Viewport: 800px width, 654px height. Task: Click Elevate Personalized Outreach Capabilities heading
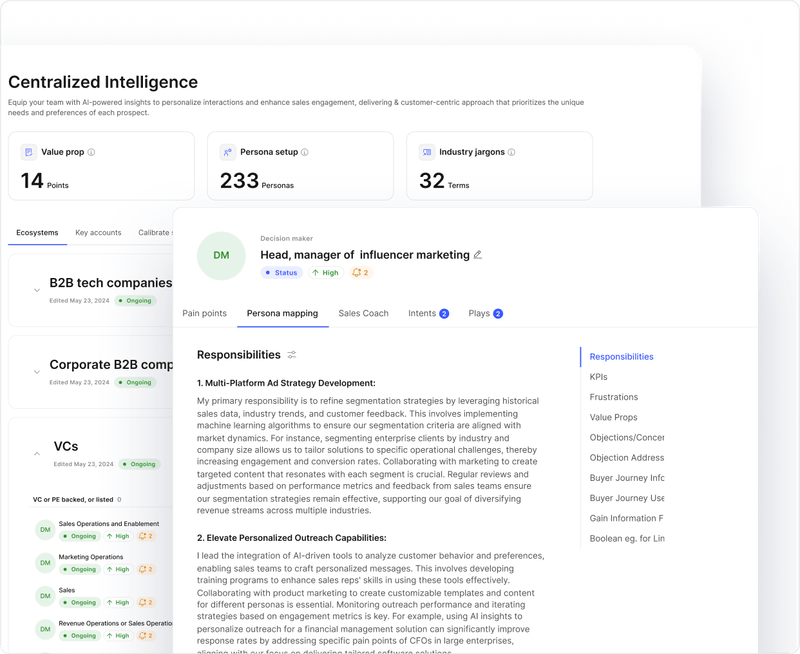(x=292, y=538)
